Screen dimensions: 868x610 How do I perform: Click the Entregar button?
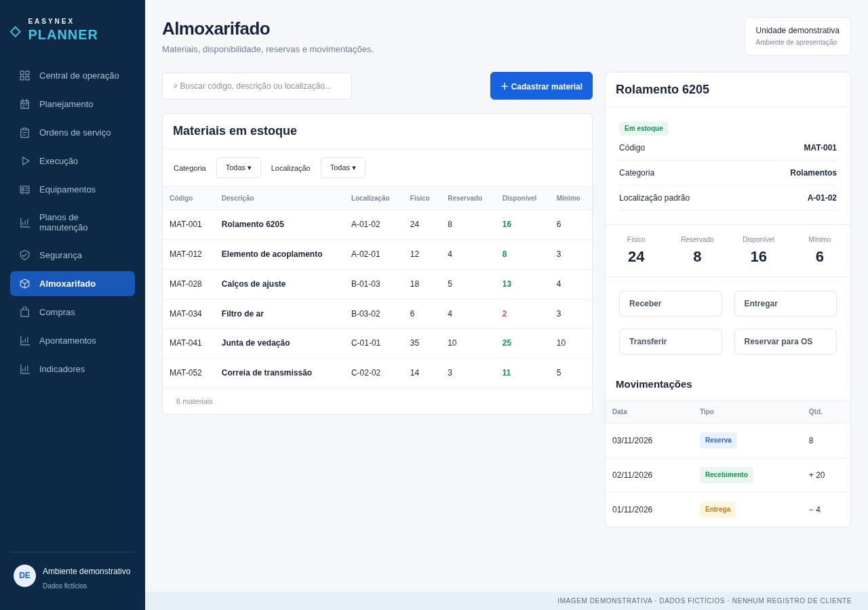(785, 304)
